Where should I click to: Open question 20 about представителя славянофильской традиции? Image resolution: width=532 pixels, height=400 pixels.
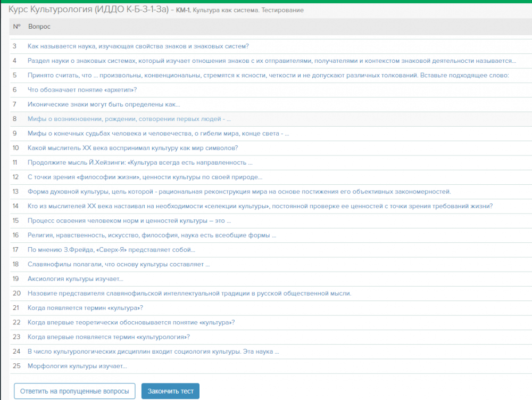point(189,293)
